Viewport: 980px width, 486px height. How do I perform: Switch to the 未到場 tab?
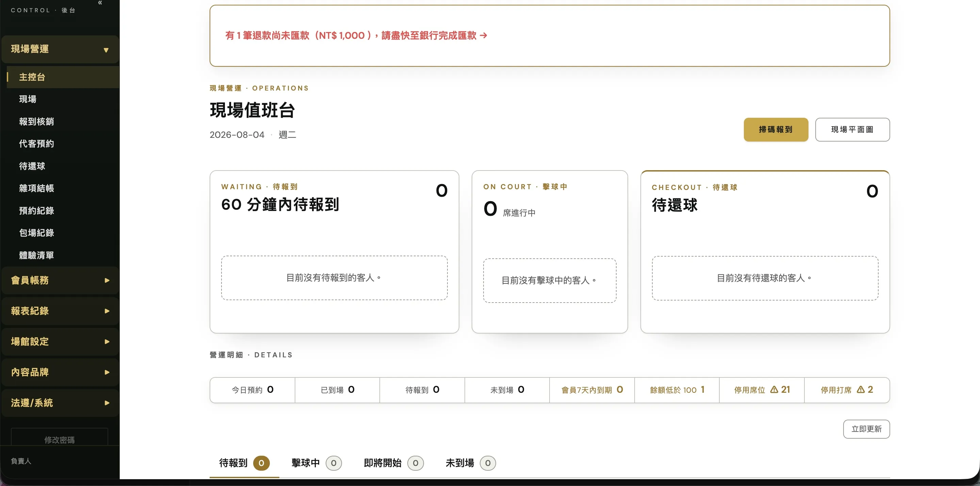point(471,463)
